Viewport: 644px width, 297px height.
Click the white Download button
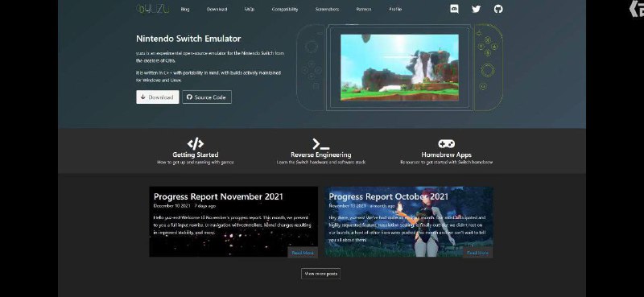pyautogui.click(x=158, y=97)
